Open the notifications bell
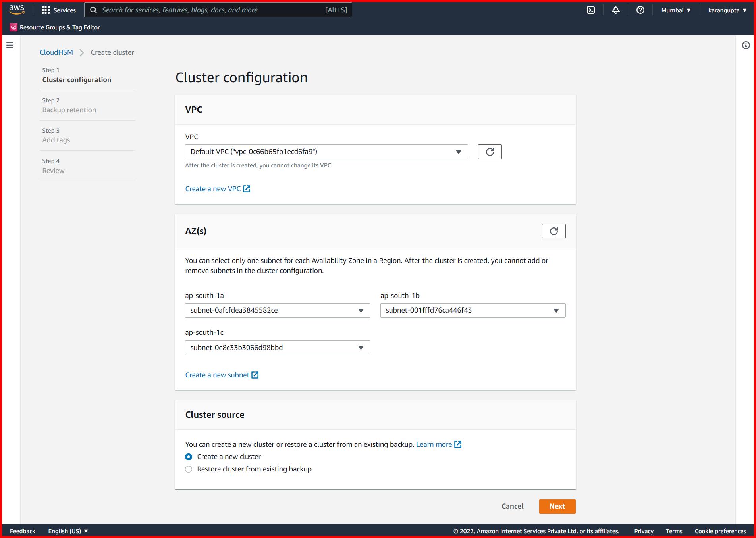The height and width of the screenshot is (538, 756). [x=615, y=10]
